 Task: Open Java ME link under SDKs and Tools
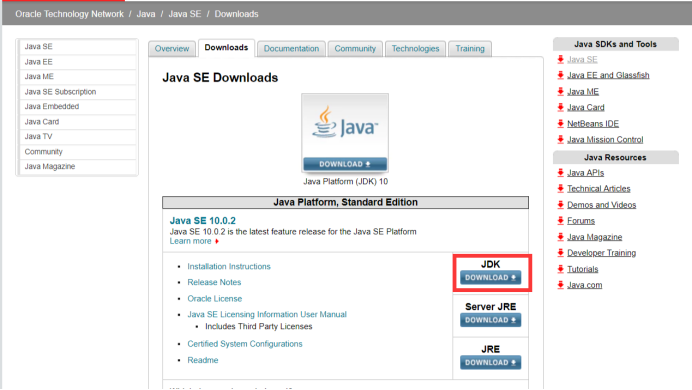[x=583, y=92]
